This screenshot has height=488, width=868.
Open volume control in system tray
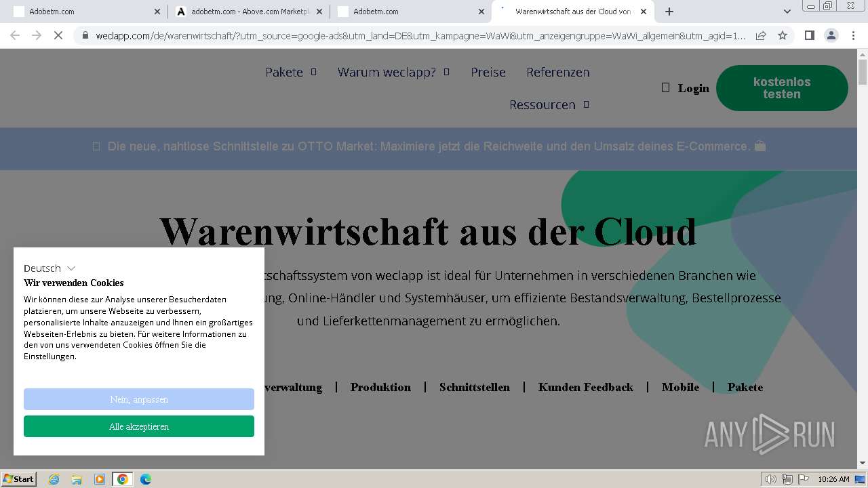[771, 479]
